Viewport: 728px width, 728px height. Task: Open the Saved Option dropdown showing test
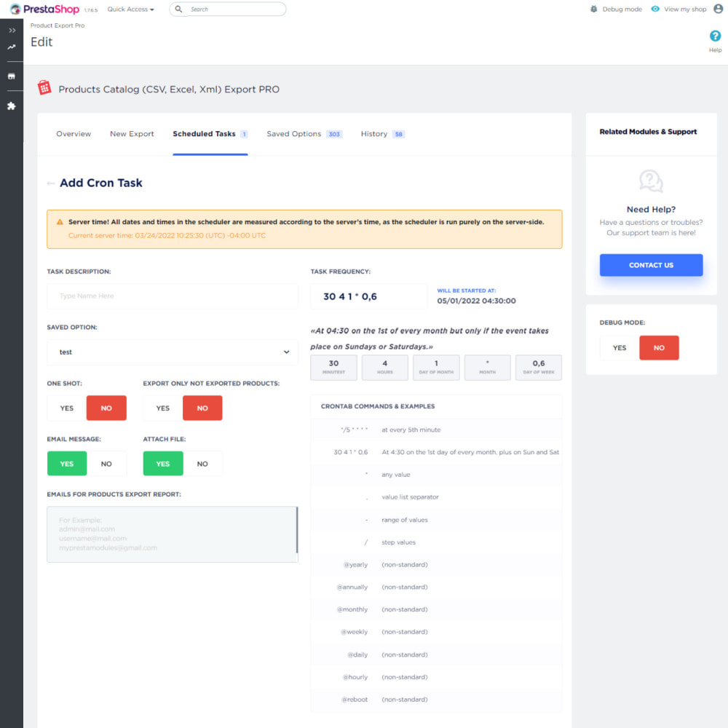pos(173,352)
